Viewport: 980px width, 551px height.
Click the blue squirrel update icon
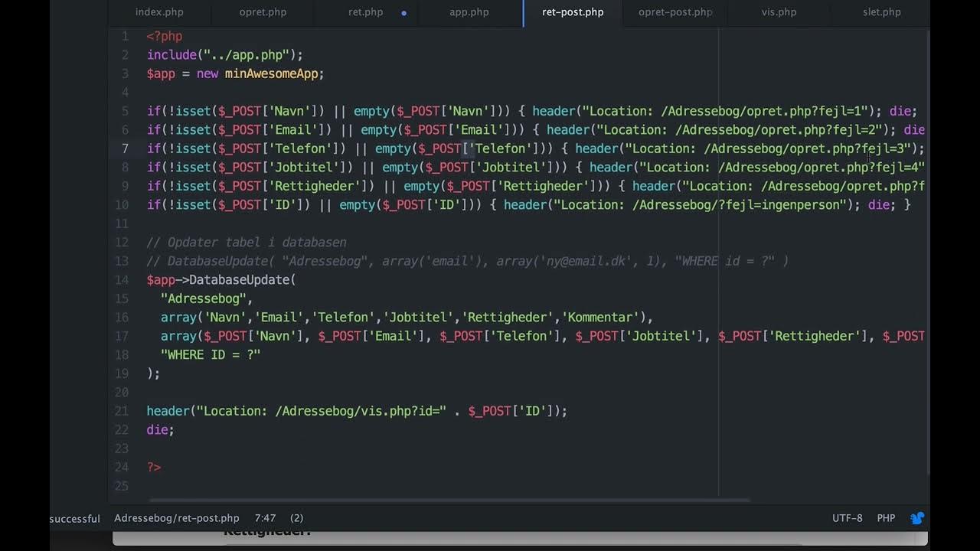coord(916,518)
